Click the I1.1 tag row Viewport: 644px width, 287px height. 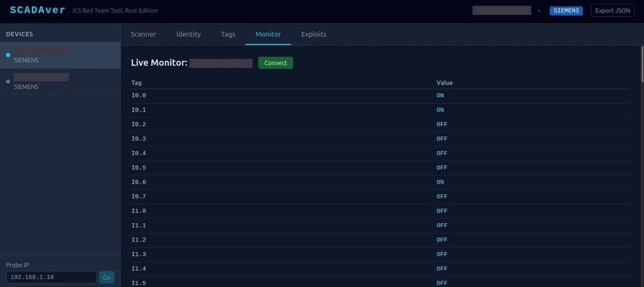click(x=380, y=226)
